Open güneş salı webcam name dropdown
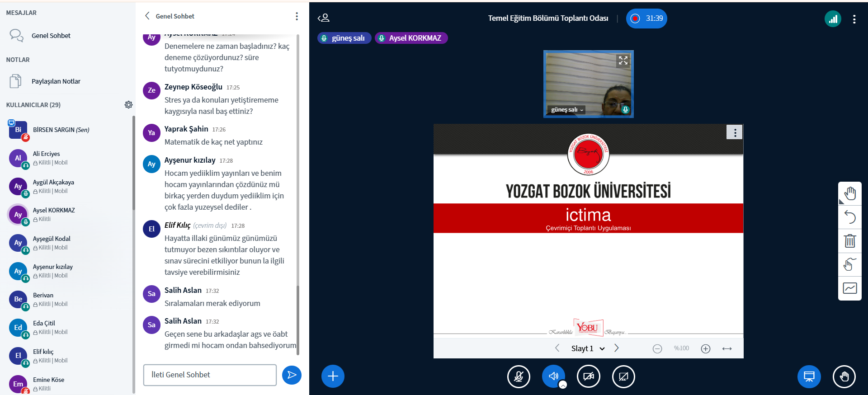This screenshot has width=868, height=395. (567, 110)
